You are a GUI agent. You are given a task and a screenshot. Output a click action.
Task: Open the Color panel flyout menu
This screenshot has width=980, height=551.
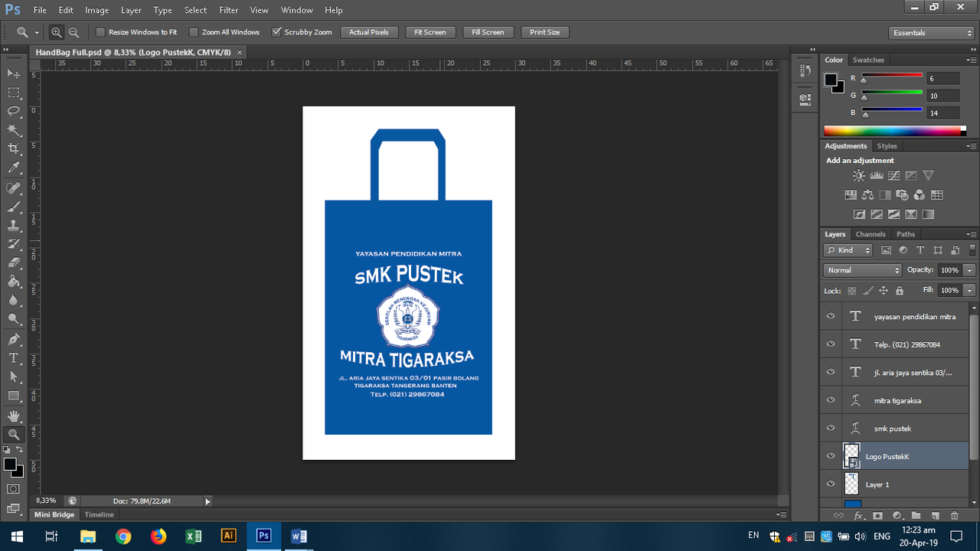pyautogui.click(x=972, y=60)
